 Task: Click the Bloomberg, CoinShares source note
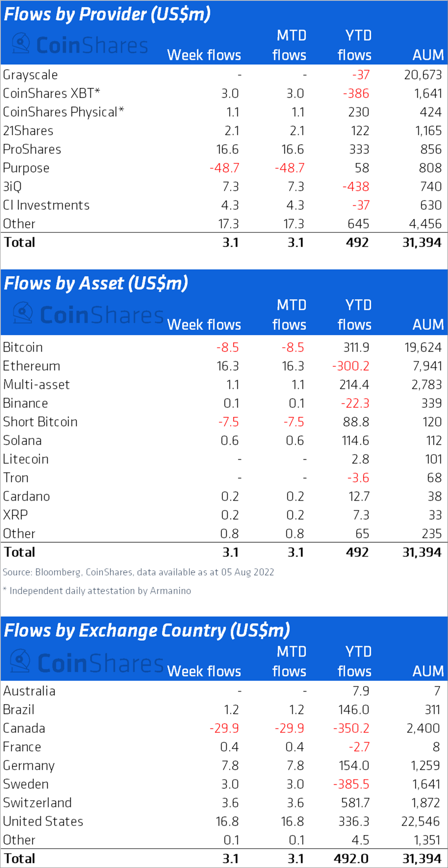(139, 572)
